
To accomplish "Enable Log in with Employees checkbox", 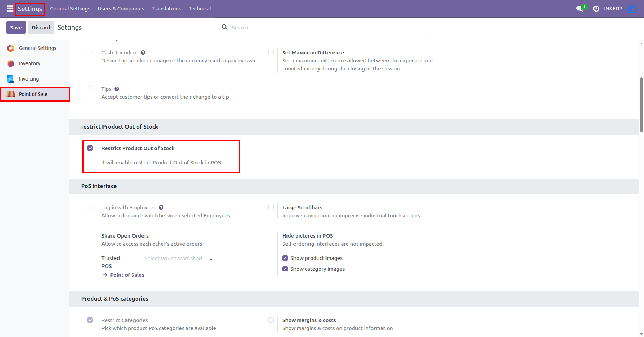I will (90, 207).
